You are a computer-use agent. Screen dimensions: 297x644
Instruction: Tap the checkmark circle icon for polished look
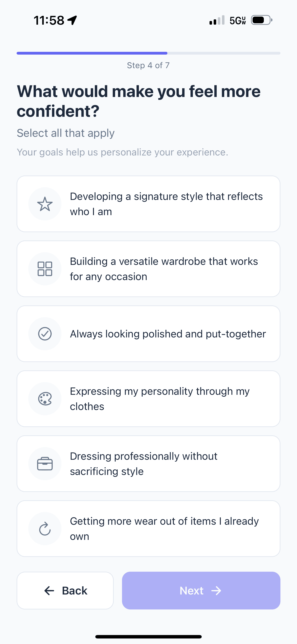pos(45,334)
